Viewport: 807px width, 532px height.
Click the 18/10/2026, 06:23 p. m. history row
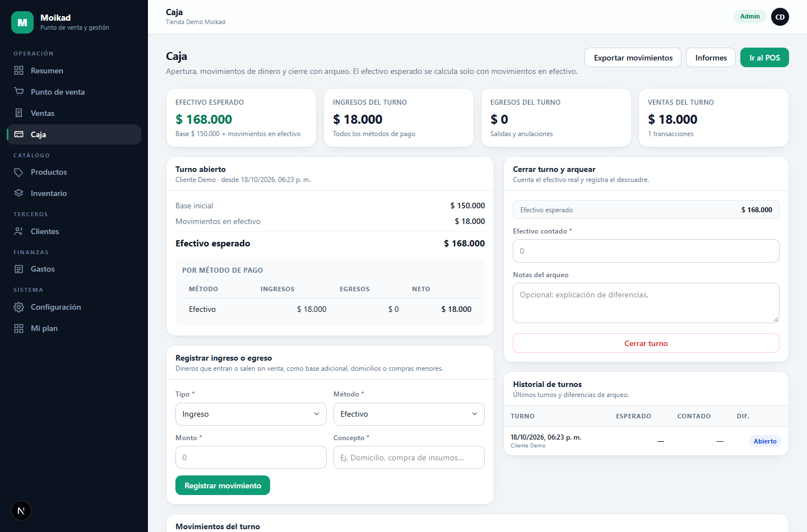pyautogui.click(x=646, y=441)
